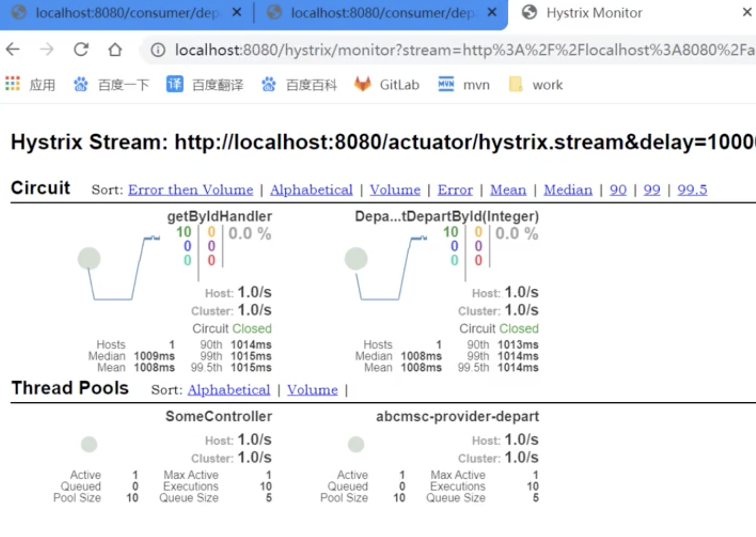Click the Depa...tDepartById sparkline graph
Viewport: 756px width, 537px height.
pos(391,268)
